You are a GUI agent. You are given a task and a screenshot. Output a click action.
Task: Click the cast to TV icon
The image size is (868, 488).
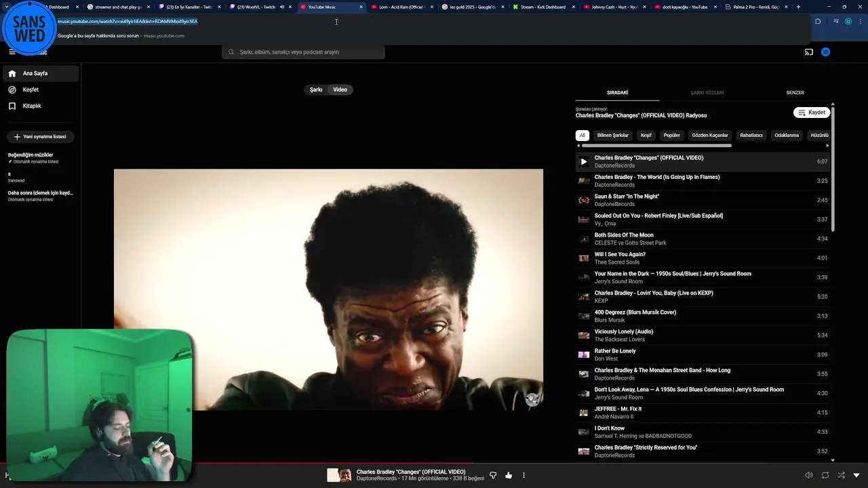pyautogui.click(x=808, y=52)
